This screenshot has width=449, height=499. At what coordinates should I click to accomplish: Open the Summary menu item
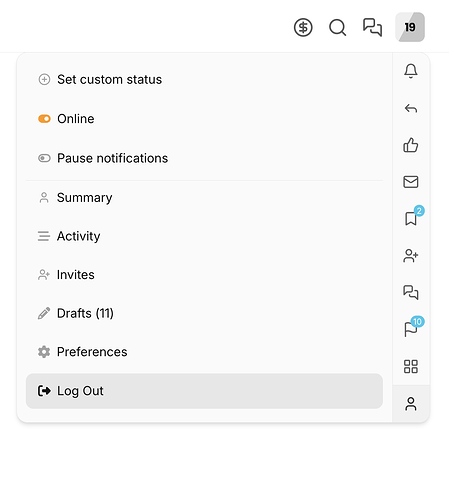click(x=204, y=197)
